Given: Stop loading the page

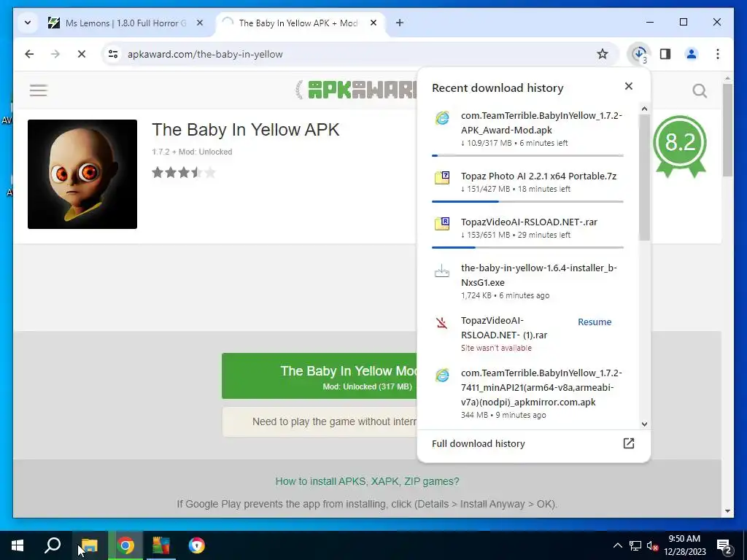Looking at the screenshot, I should 82,54.
